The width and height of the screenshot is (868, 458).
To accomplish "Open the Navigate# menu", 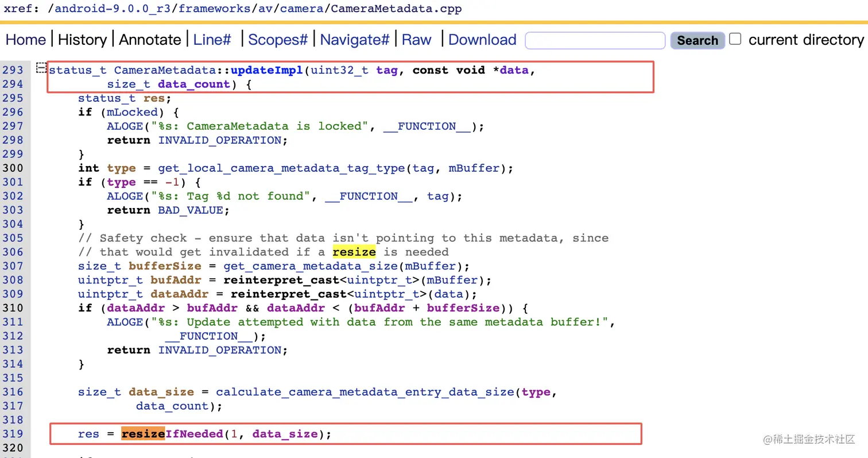I will [355, 40].
